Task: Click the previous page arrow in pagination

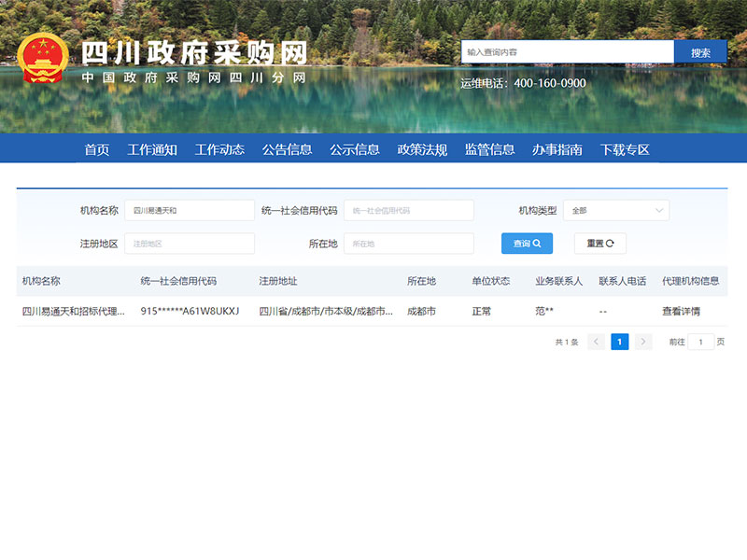Action: coord(596,342)
